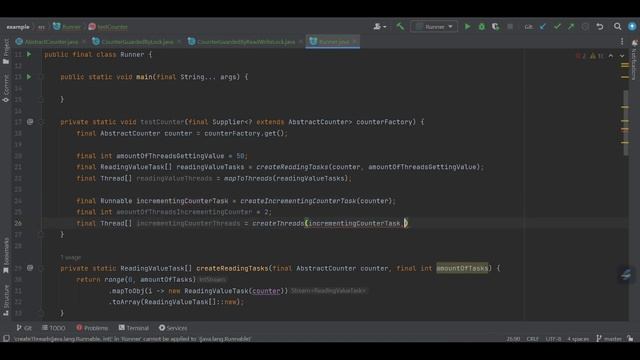This screenshot has width=640, height=360.
Task: Click the editor vertical scrollbar thumb
Action: 626,122
